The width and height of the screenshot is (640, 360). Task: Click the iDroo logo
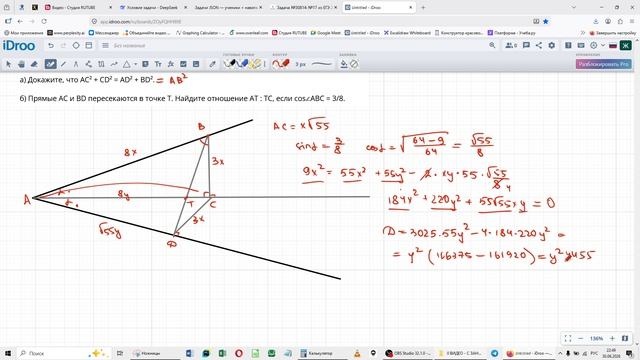[x=19, y=46]
